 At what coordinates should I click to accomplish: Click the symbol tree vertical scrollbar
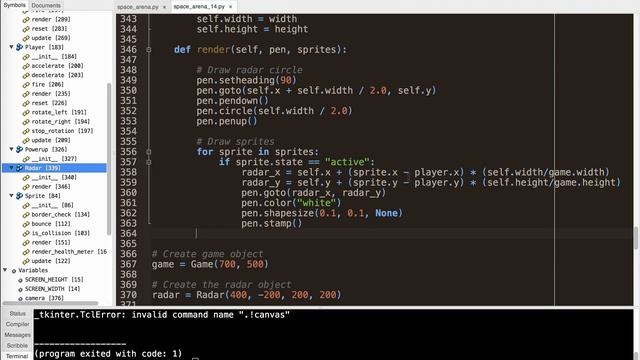pyautogui.click(x=109, y=159)
